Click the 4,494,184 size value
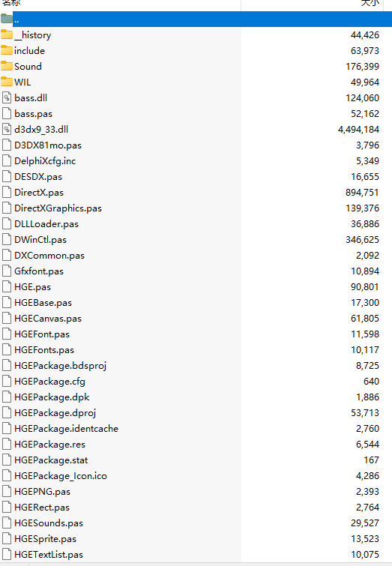The width and height of the screenshot is (392, 566). (x=358, y=129)
